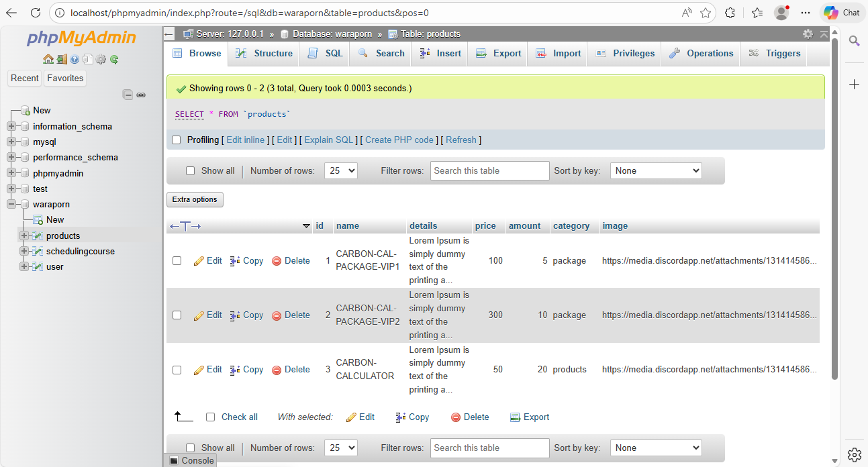Enable the Profiling checkbox
The image size is (868, 467).
177,140
